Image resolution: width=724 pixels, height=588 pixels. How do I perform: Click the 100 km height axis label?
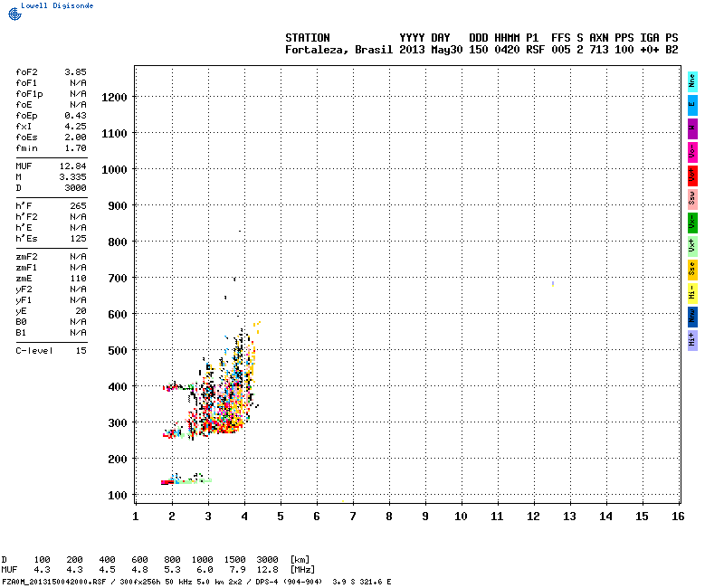(x=118, y=495)
